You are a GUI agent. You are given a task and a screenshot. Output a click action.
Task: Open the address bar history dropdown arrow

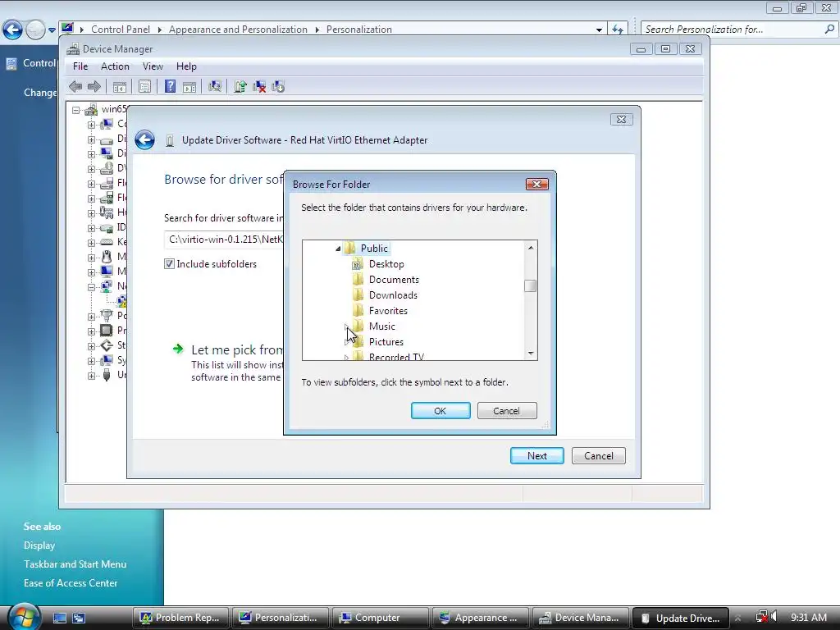[599, 30]
